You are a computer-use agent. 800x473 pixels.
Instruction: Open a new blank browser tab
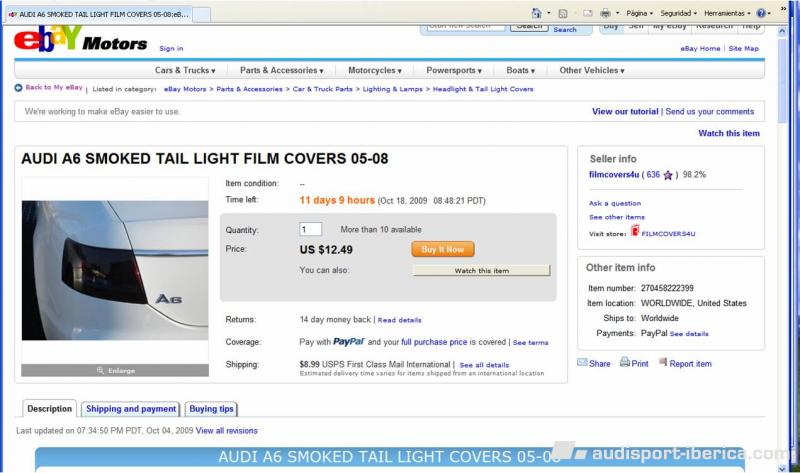tap(201, 15)
